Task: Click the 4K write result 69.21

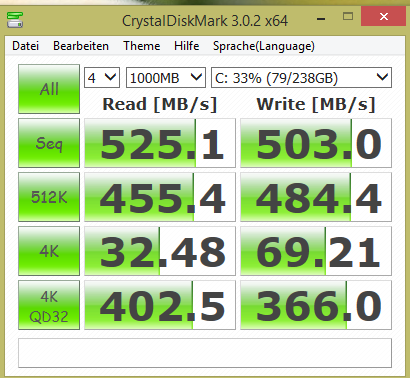Action: [316, 251]
